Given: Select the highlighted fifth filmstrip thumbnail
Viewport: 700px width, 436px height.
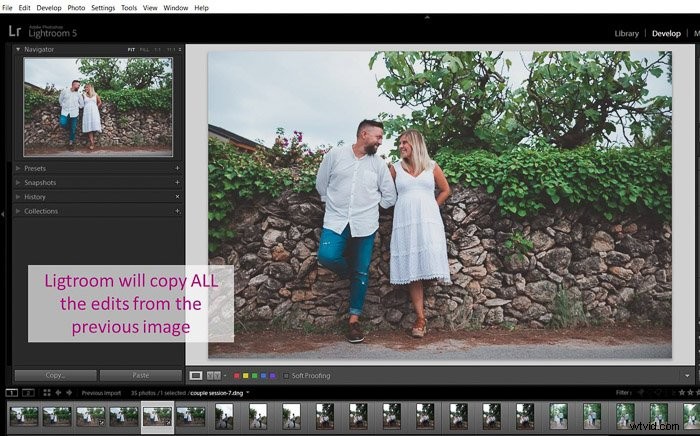Looking at the screenshot, I should [158, 416].
